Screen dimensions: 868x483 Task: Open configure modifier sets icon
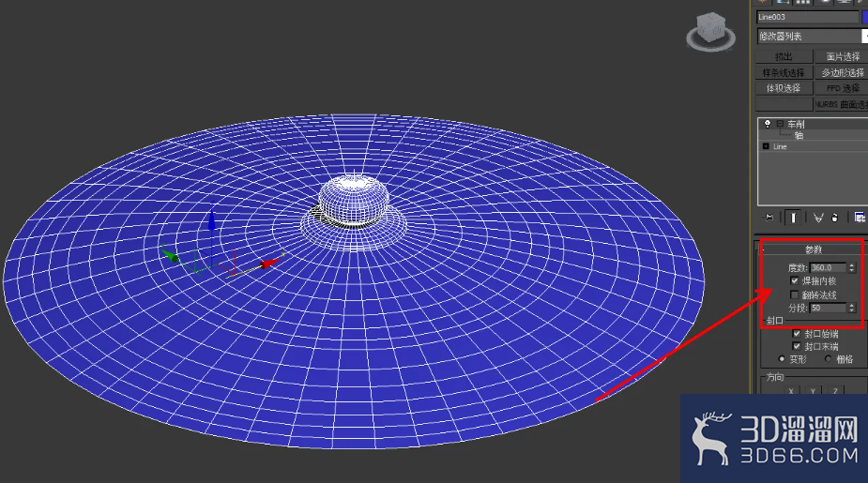[x=860, y=218]
